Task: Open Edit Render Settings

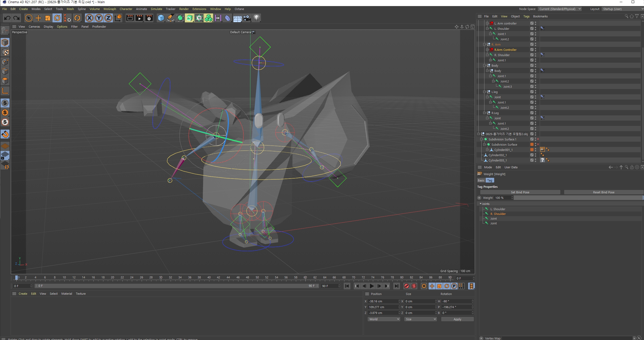Action: point(149,18)
